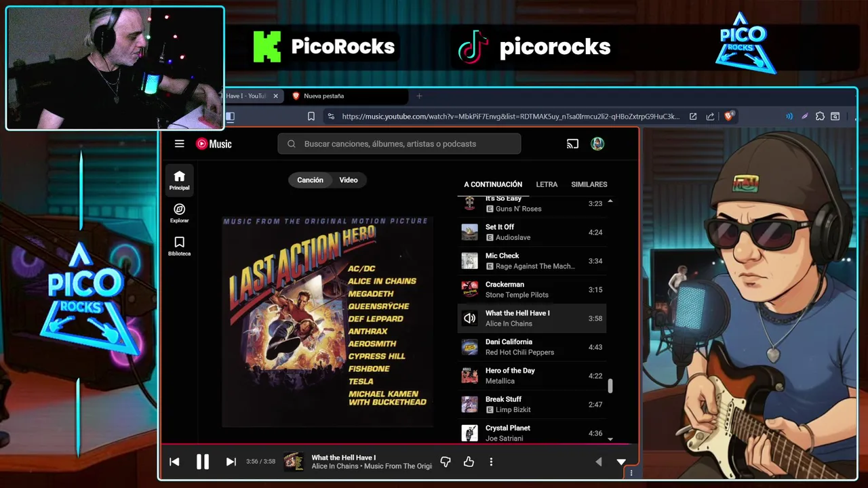Open Brave Shields lion icon
Image resolution: width=868 pixels, height=488 pixels.
pyautogui.click(x=730, y=116)
